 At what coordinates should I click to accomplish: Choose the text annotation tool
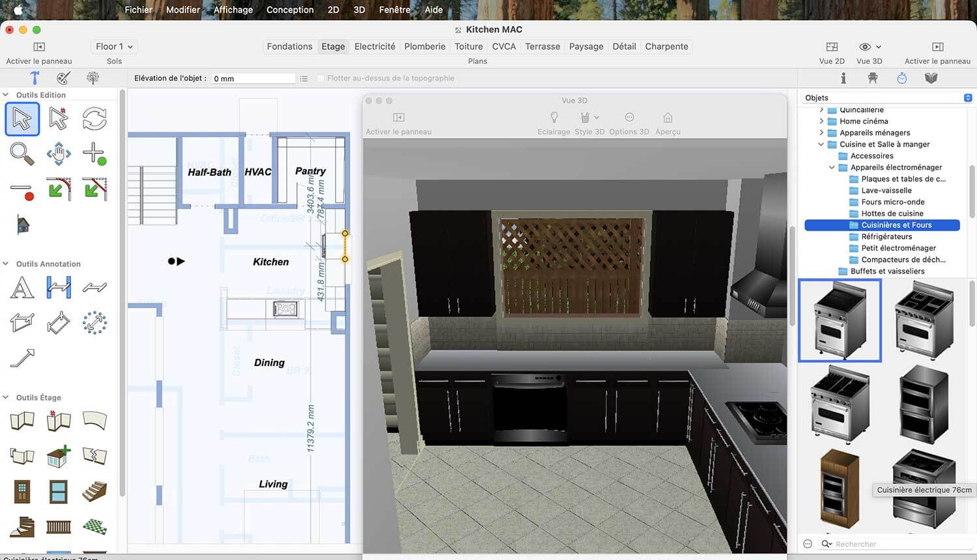[x=22, y=287]
